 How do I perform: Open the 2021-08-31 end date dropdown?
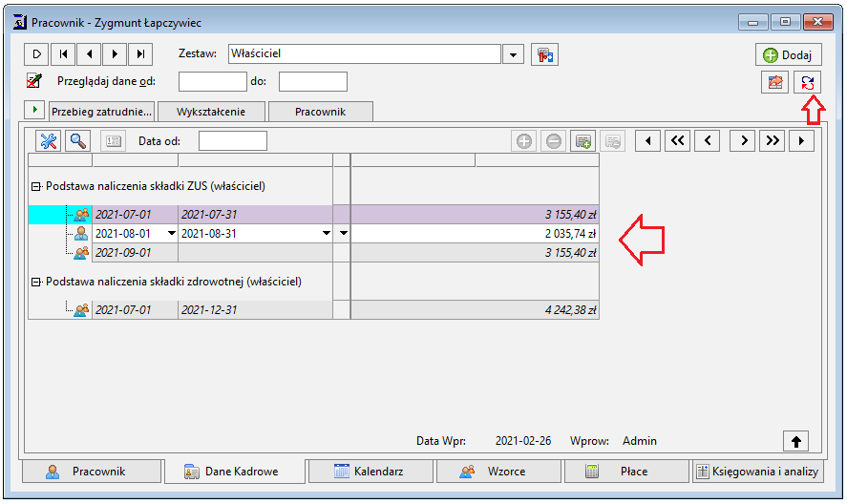click(327, 233)
